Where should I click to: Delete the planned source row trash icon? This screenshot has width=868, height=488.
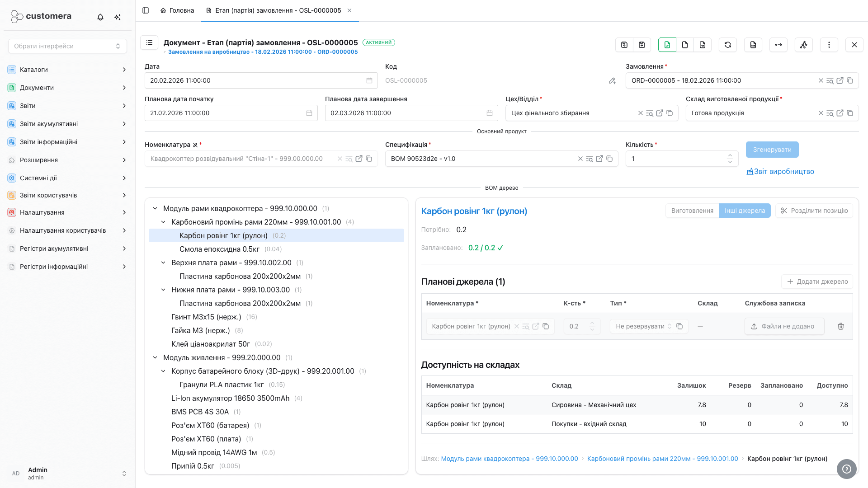841,326
